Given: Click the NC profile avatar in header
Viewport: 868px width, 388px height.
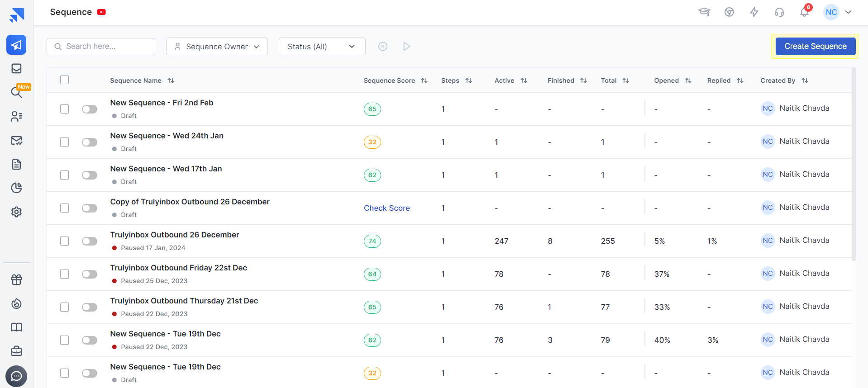Looking at the screenshot, I should tap(831, 12).
